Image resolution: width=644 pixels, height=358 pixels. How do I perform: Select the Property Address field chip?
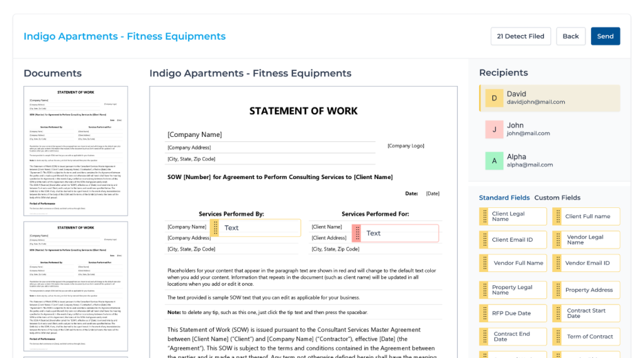click(x=586, y=290)
